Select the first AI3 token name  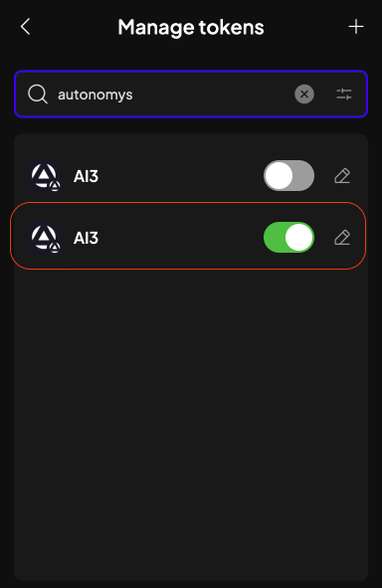86,176
